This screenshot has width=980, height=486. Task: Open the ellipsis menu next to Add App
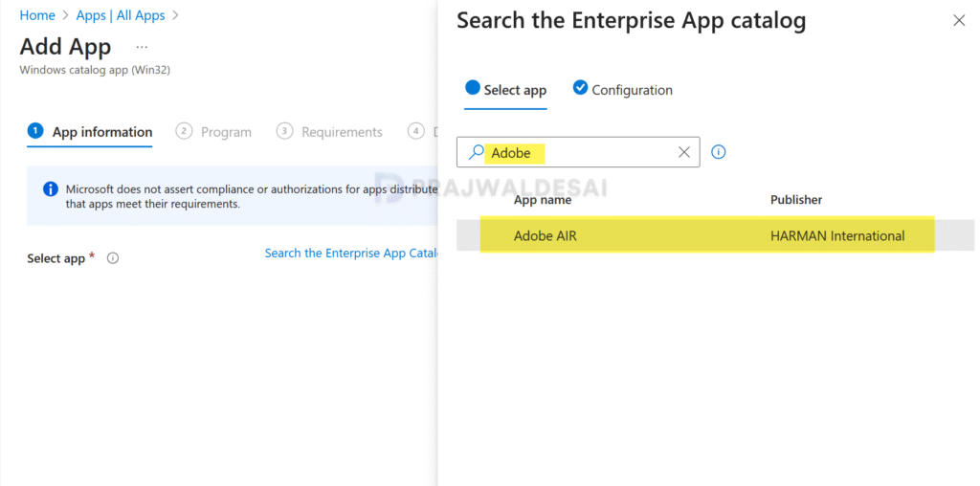point(142,47)
